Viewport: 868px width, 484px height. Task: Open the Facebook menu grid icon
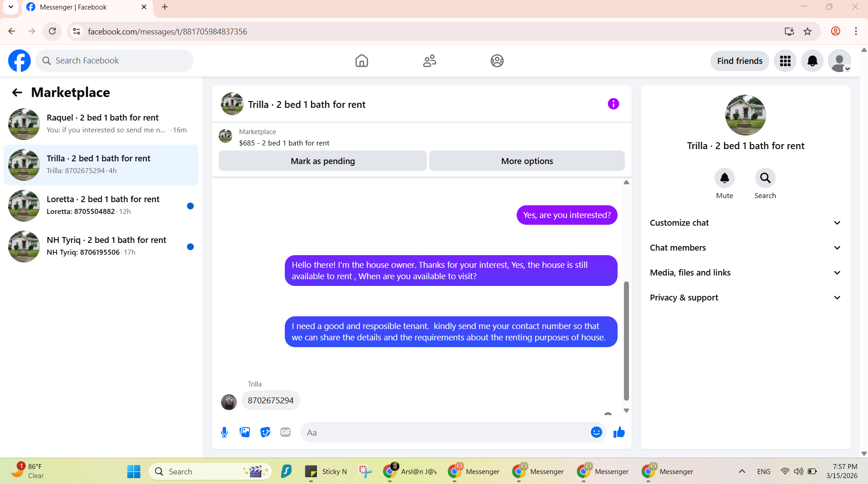785,61
